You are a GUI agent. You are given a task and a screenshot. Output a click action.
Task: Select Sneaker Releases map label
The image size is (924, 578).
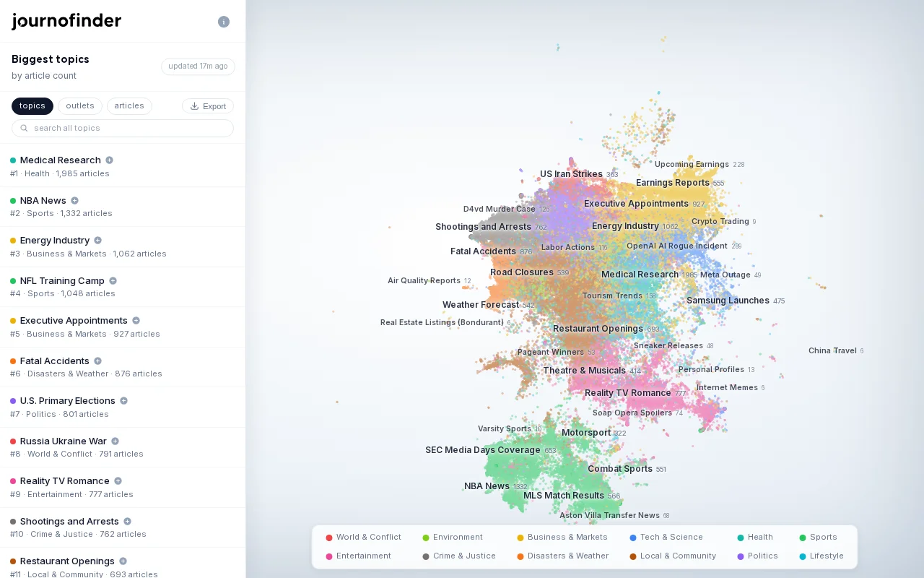coord(668,345)
